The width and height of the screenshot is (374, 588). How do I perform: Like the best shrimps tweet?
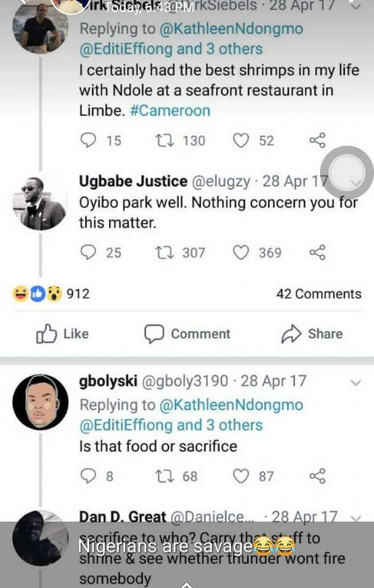coord(242,141)
